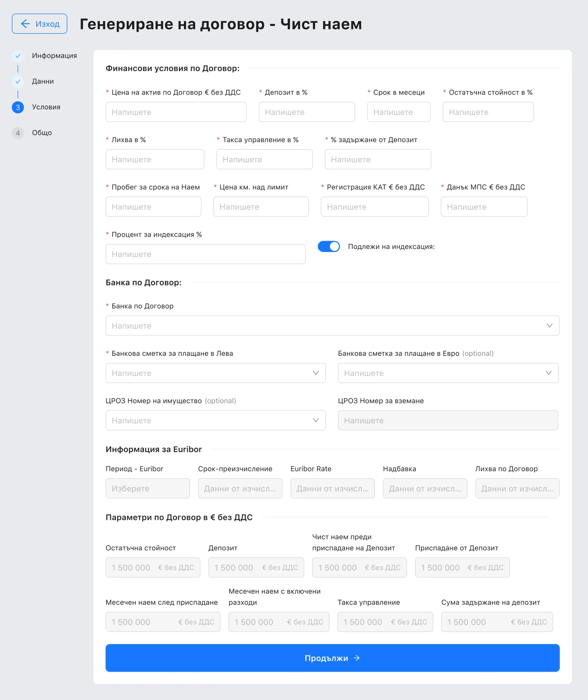Click Такса управление в % input field
The image size is (588, 700).
[x=264, y=159]
